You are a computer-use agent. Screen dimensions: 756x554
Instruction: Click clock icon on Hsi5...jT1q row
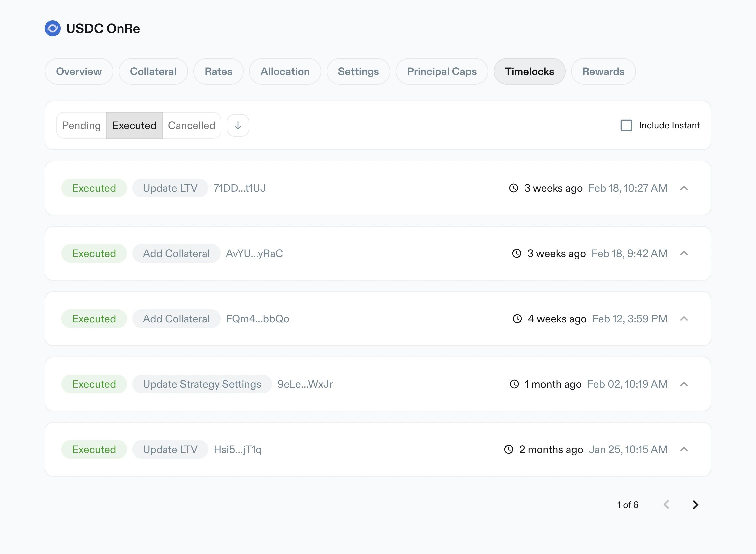click(509, 449)
